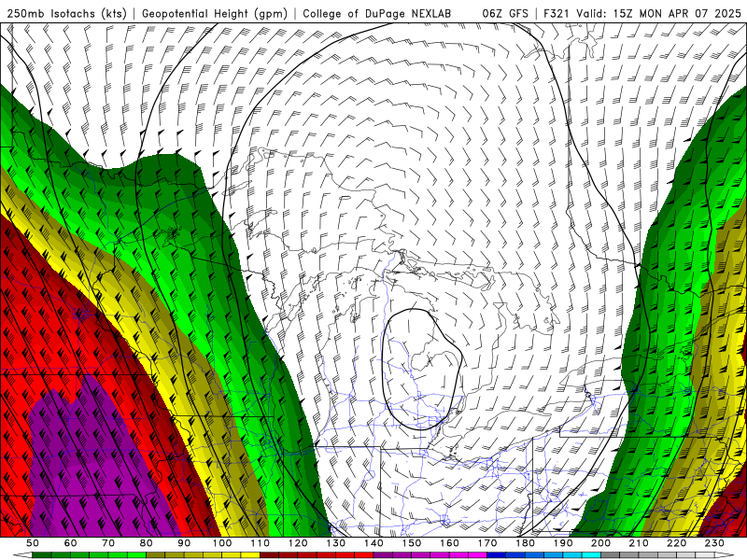Image resolution: width=747 pixels, height=560 pixels.
Task: Click the 70 kts legend label
Action: (108, 543)
